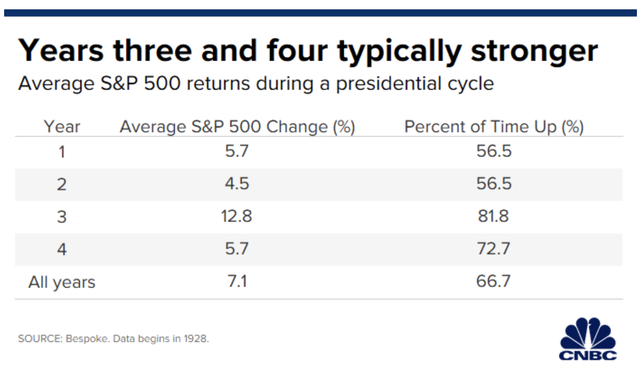
Task: Click the 66.7 all-years percent value
Action: (493, 281)
